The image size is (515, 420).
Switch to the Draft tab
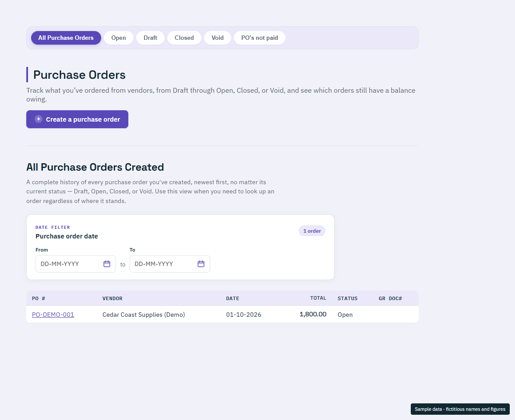point(151,38)
